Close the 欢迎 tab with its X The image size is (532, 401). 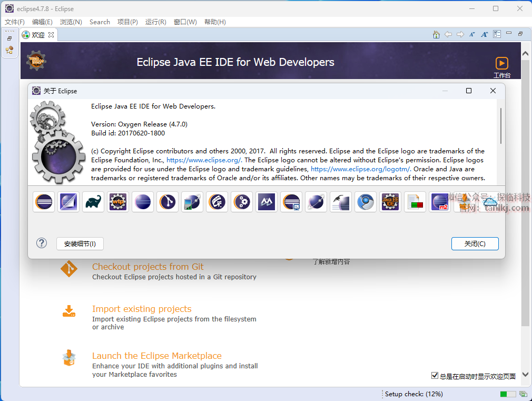[51, 35]
